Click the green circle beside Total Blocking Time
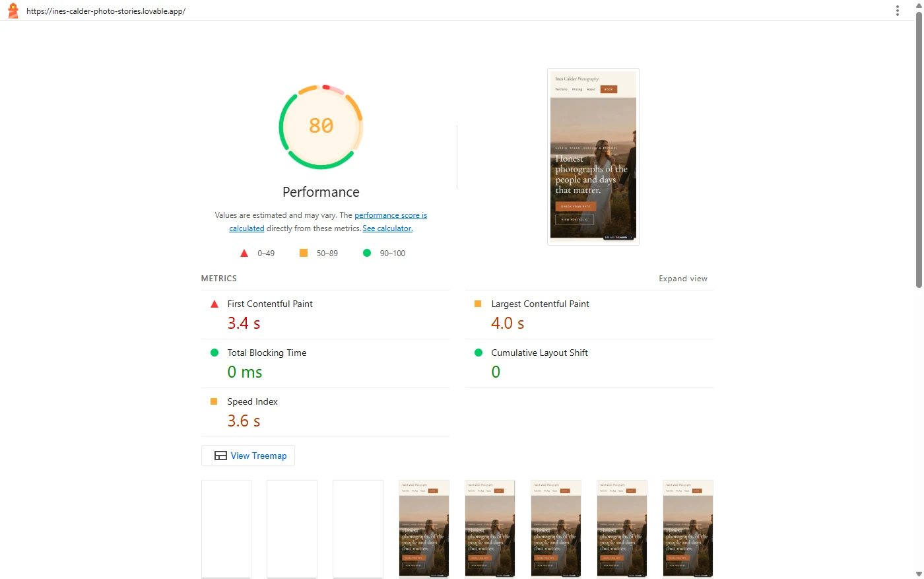This screenshot has height=579, width=924. [214, 353]
